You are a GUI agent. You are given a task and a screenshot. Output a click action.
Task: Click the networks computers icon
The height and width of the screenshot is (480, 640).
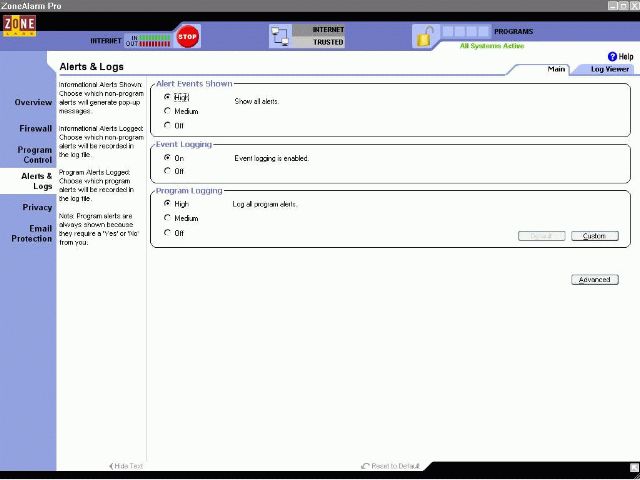pos(280,36)
